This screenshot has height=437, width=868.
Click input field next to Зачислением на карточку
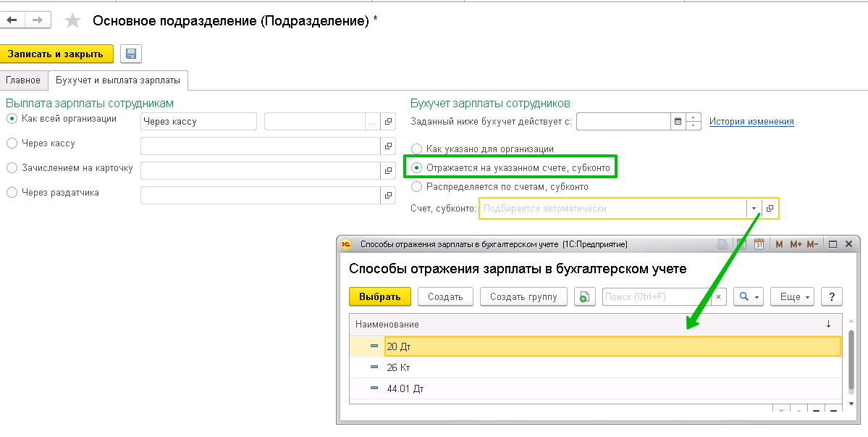click(260, 170)
